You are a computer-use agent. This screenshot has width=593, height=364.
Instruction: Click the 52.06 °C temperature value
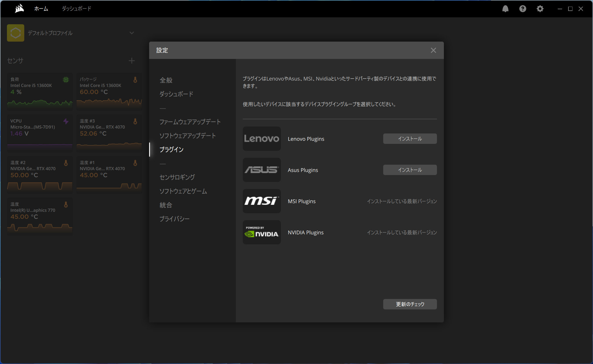click(x=93, y=133)
